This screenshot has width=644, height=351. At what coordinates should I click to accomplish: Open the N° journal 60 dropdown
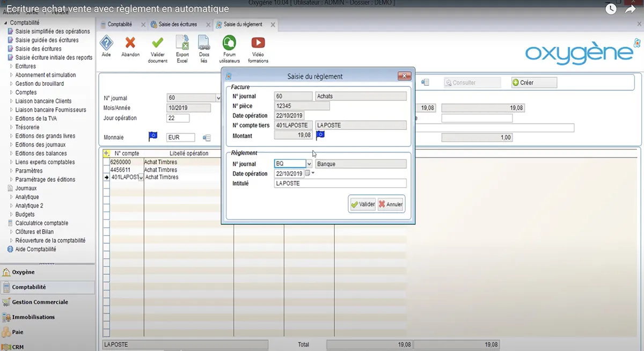click(x=218, y=98)
